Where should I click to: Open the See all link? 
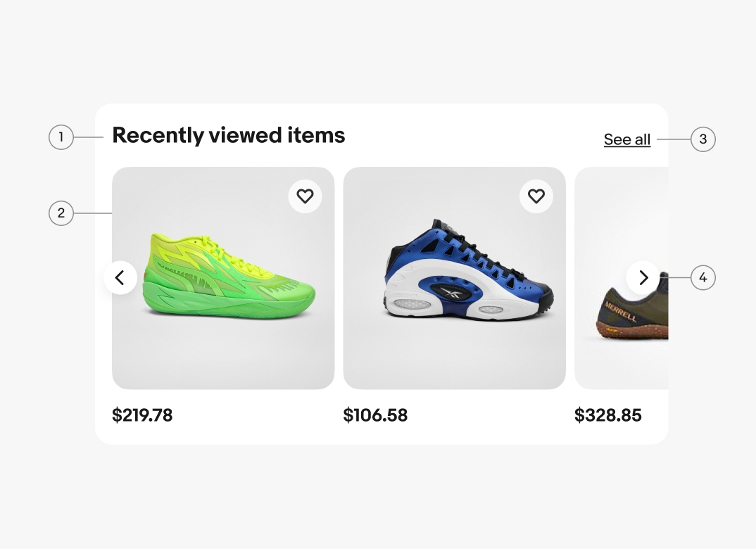[x=626, y=139]
